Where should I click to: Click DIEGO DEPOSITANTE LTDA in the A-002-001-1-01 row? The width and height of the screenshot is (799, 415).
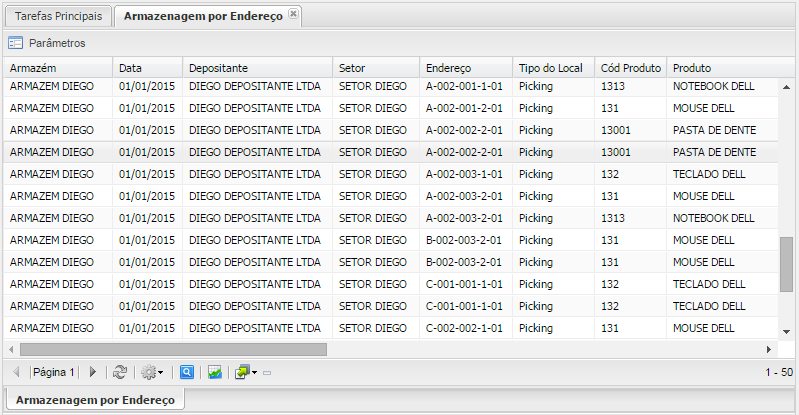pos(255,86)
